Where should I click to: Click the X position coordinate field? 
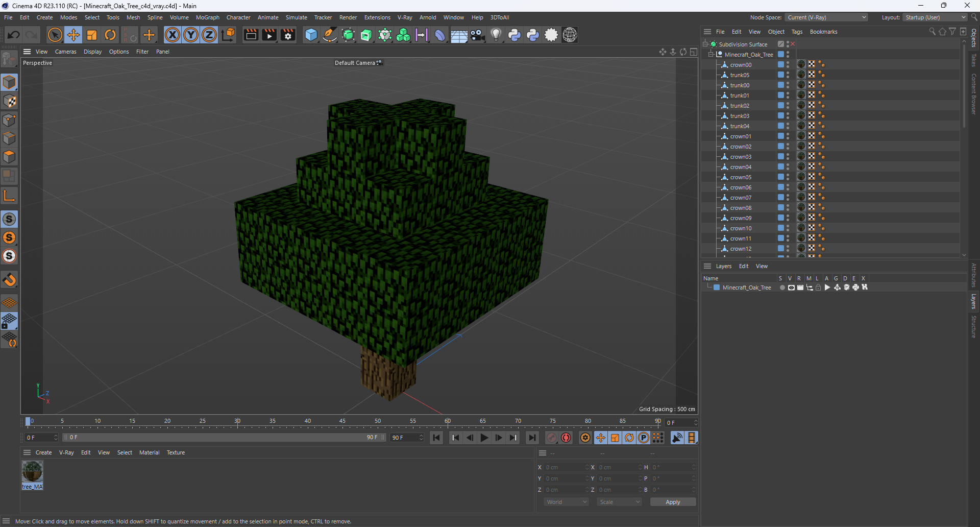(567, 467)
